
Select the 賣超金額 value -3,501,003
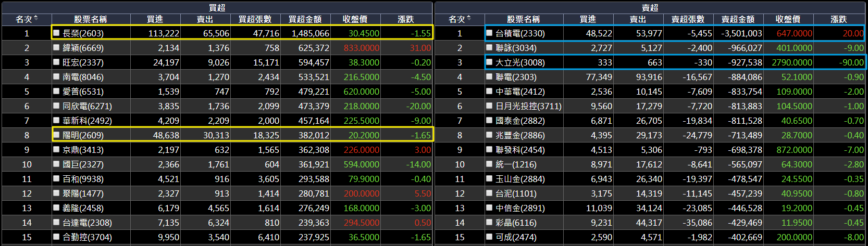click(741, 33)
